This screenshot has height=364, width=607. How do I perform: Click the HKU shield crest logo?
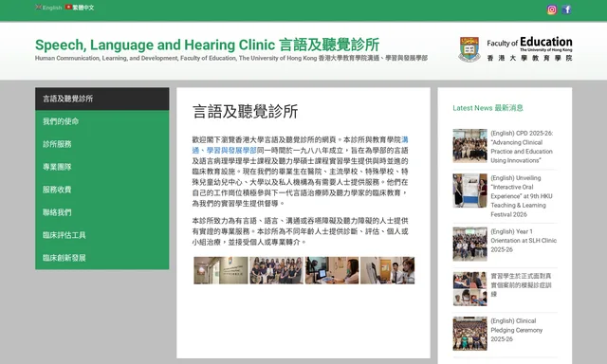469,49
